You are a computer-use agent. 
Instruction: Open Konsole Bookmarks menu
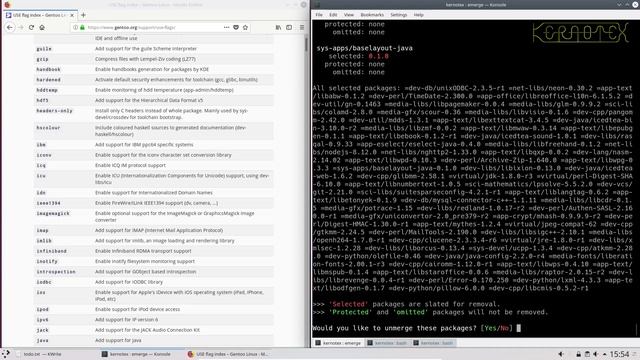pos(372,15)
